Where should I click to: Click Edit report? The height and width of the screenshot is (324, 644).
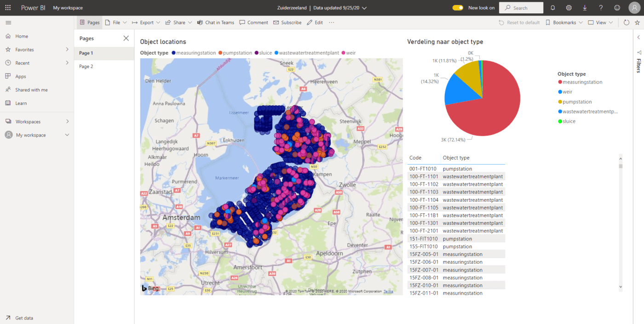click(x=315, y=23)
